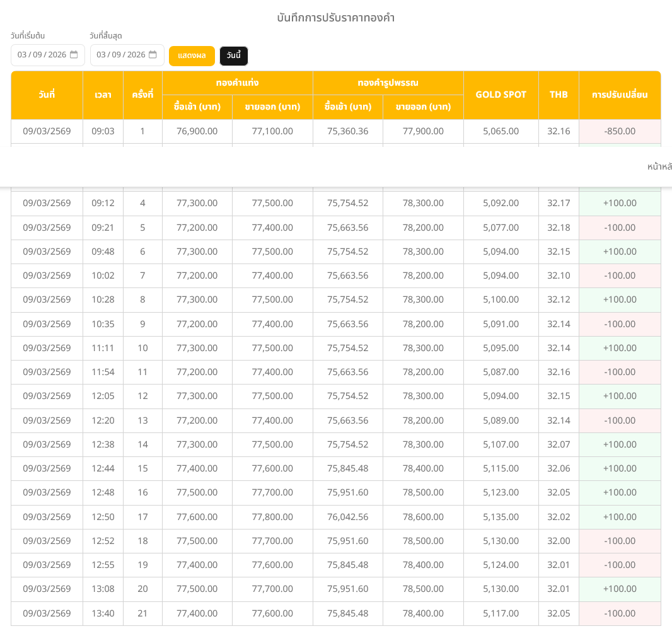Open the end date calendar picker icon
This screenshot has height=631, width=672.
tap(153, 55)
